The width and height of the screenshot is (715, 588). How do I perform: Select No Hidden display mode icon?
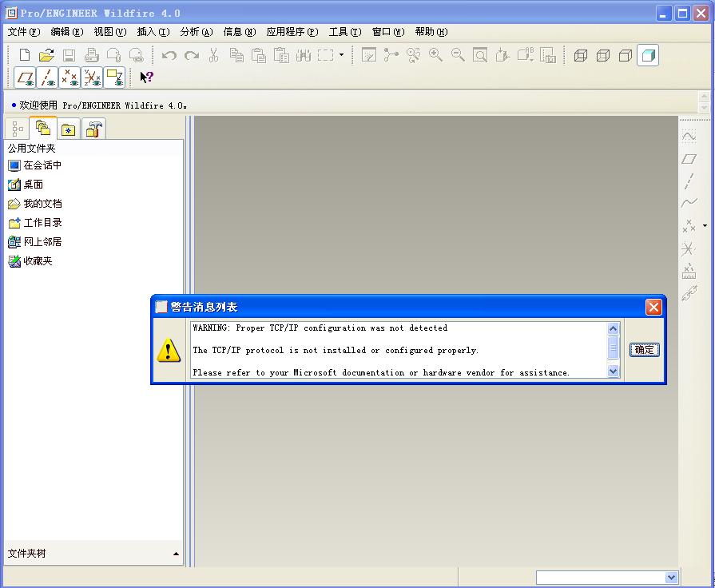626,55
